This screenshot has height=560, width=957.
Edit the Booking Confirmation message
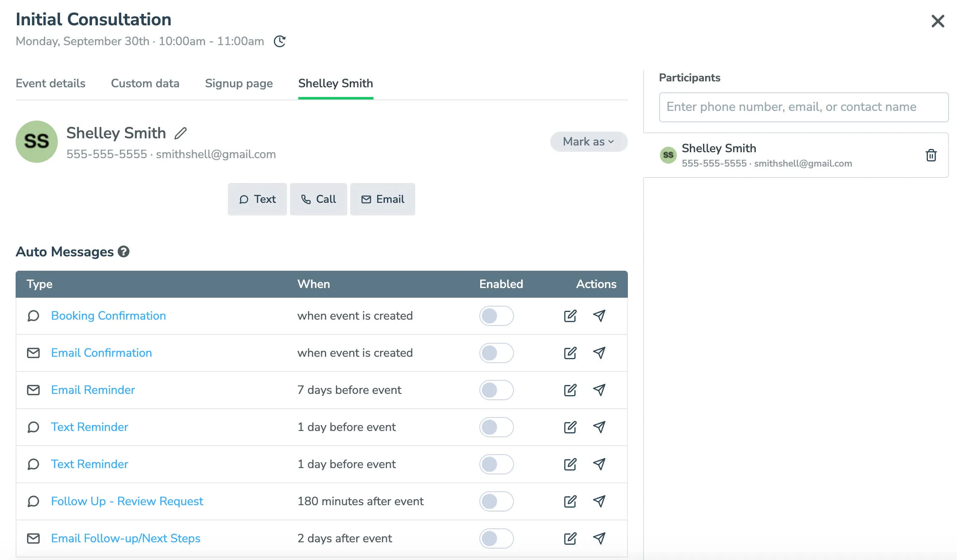(x=570, y=315)
